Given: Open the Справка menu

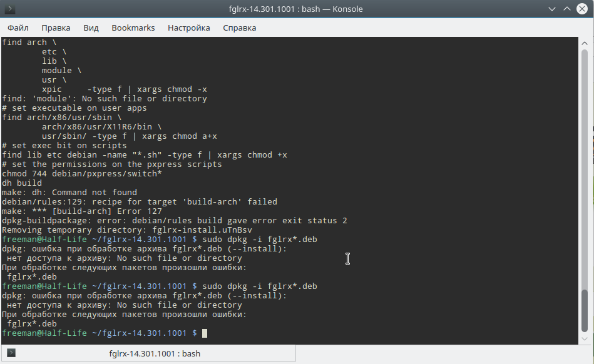Looking at the screenshot, I should pos(239,28).
